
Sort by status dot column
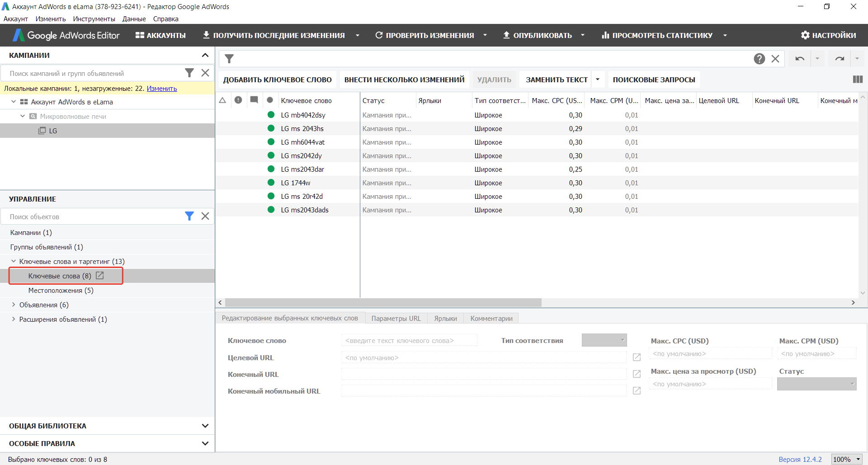coord(270,100)
